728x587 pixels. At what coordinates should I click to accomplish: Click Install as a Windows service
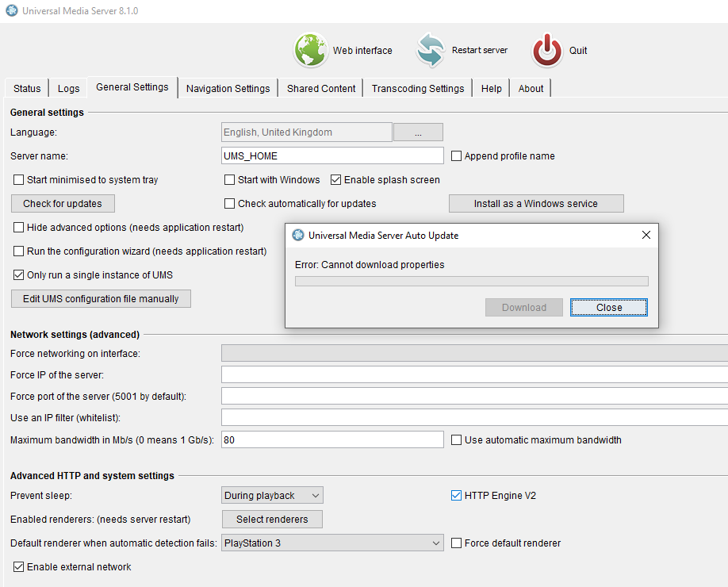click(x=536, y=203)
